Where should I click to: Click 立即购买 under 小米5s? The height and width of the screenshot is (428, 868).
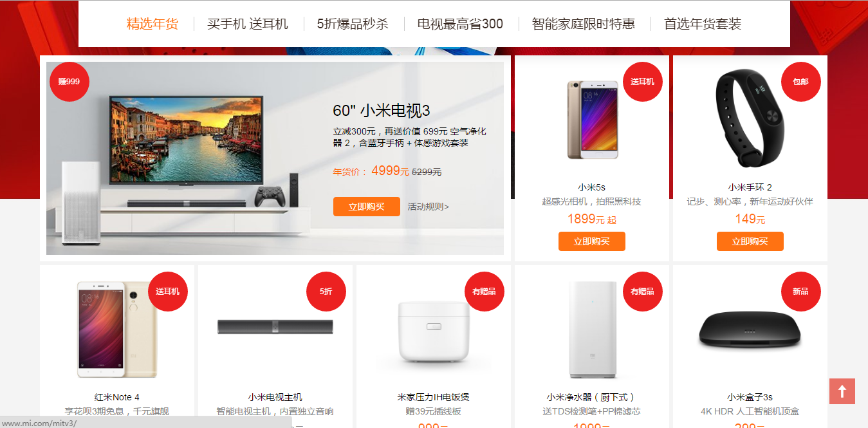click(x=592, y=241)
